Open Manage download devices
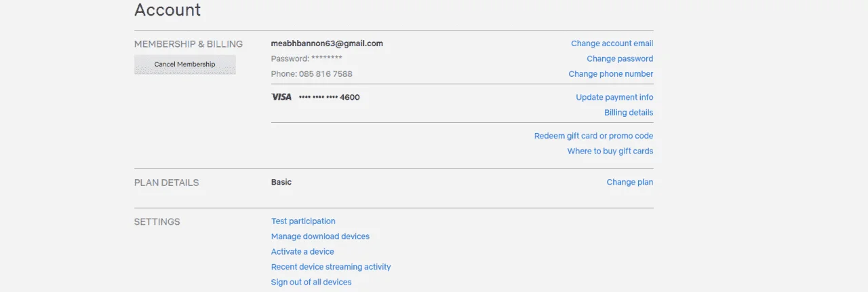The image size is (868, 292). [x=320, y=236]
